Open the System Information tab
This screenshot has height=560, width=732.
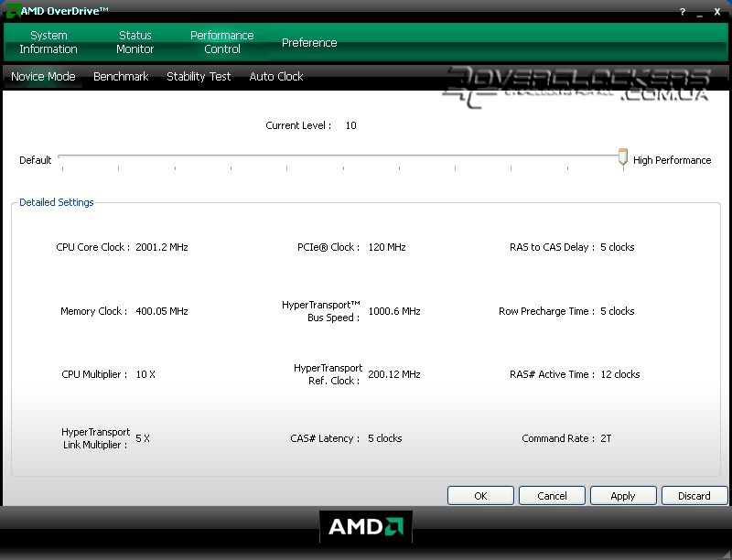click(x=48, y=42)
